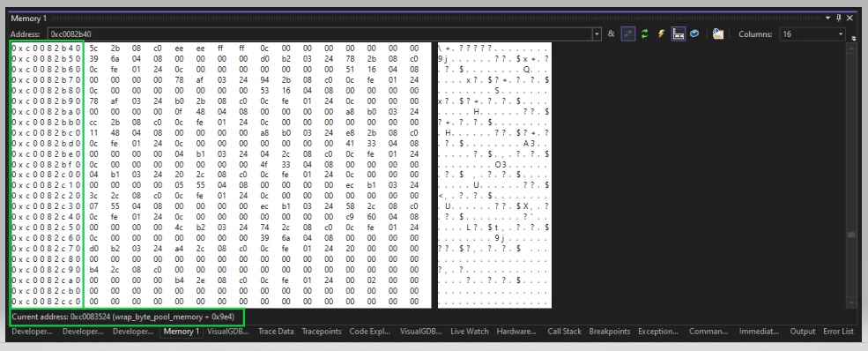The height and width of the screenshot is (351, 868).
Task: Click the address row 0xc0082b70
Action: pyautogui.click(x=47, y=79)
